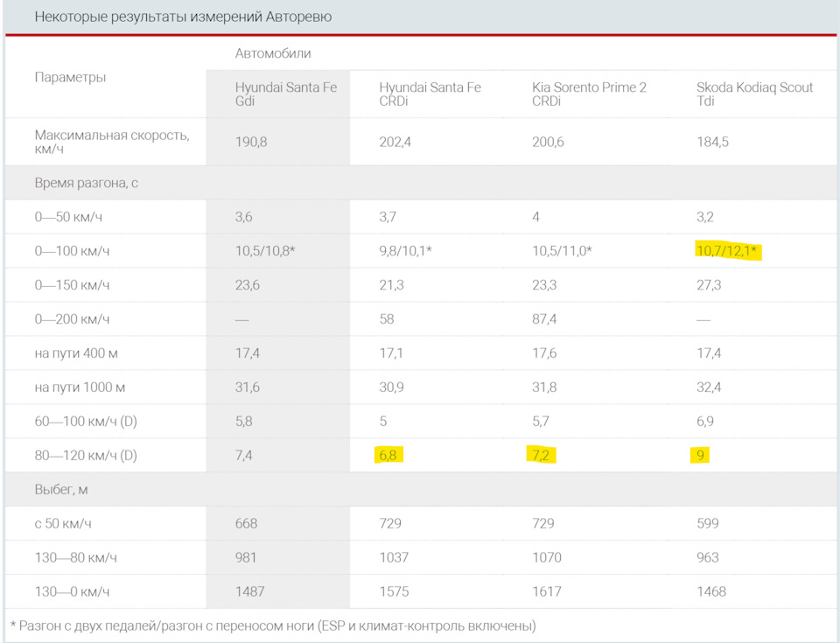
Task: Click the 1070 value
Action: pos(547,558)
